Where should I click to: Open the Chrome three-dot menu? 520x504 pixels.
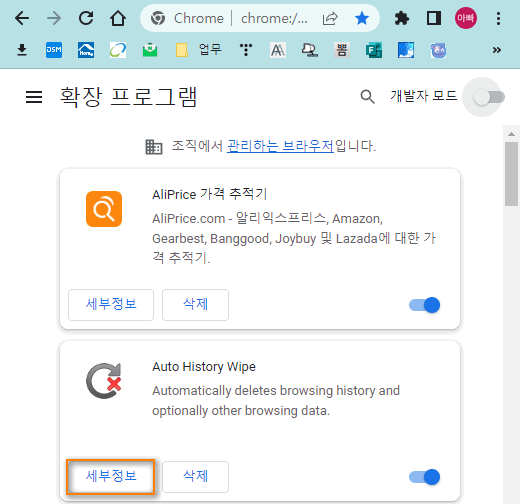click(x=498, y=18)
